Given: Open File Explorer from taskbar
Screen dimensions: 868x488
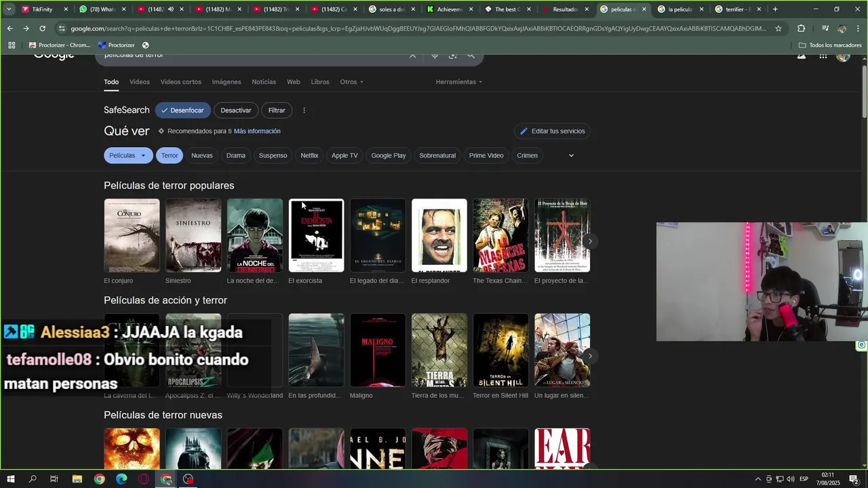Looking at the screenshot, I should [x=77, y=479].
